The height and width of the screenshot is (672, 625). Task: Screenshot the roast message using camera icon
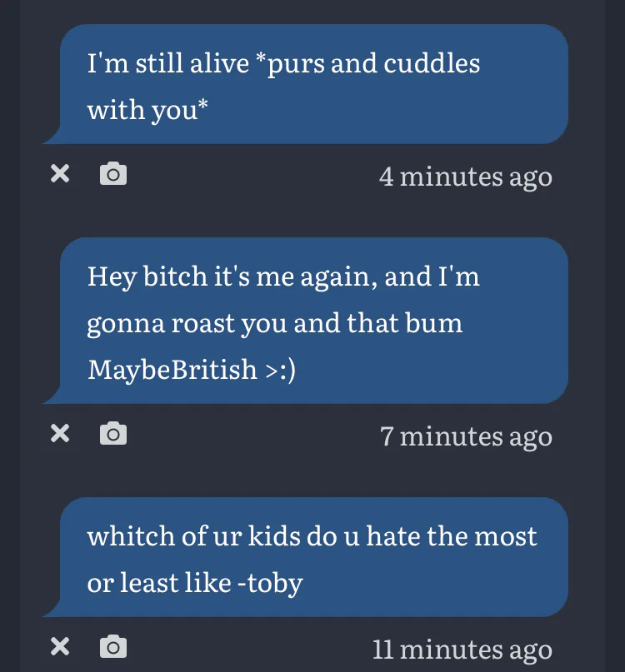tap(113, 433)
